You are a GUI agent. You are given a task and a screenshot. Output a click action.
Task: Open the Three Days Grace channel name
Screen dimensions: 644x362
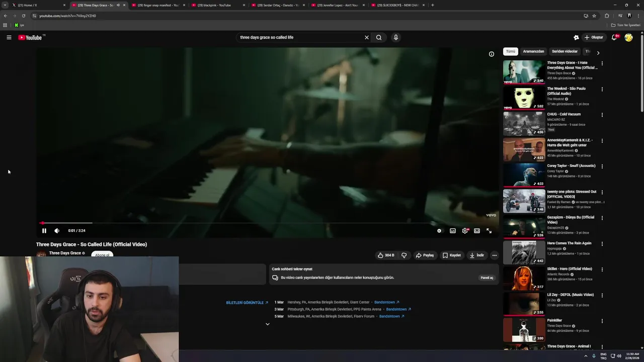(65, 253)
